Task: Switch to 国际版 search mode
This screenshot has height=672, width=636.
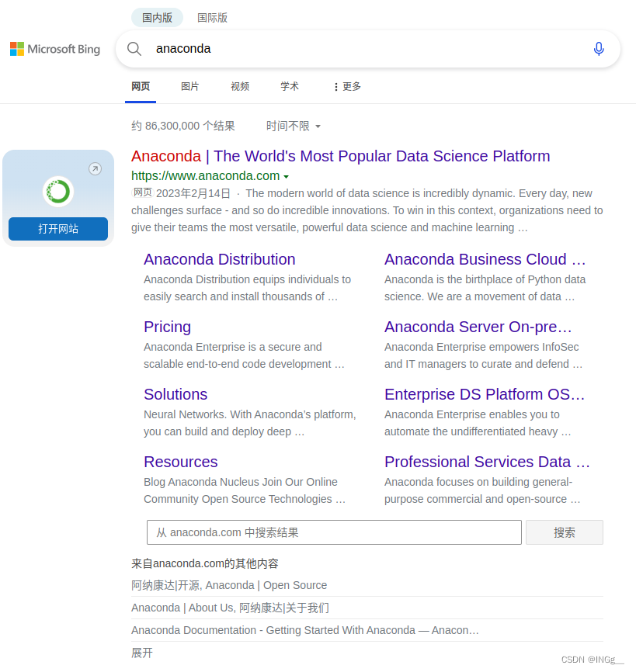Action: 212,17
